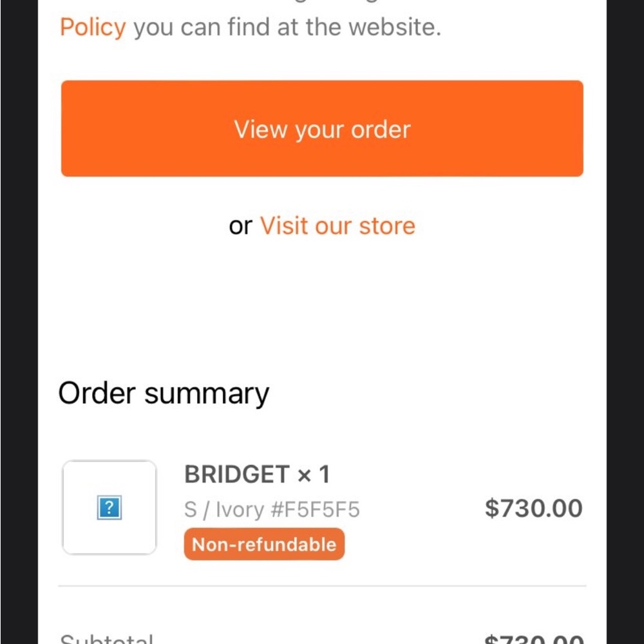Click the blue question-mark placeholder icon

(109, 508)
